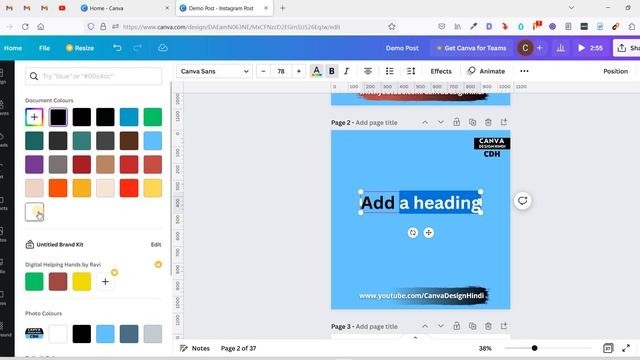Image resolution: width=640 pixels, height=360 pixels.
Task: Open the File menu
Action: (x=44, y=48)
